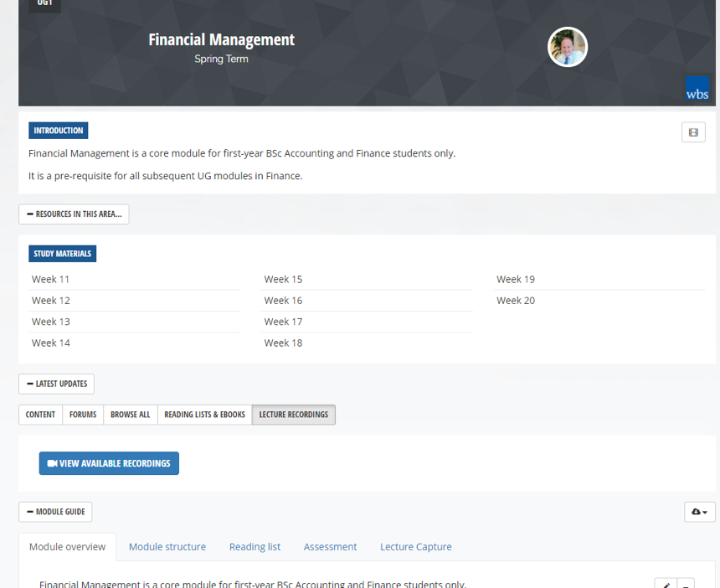This screenshot has width=720, height=588.
Task: Click the WBS logo badge
Action: (x=697, y=90)
